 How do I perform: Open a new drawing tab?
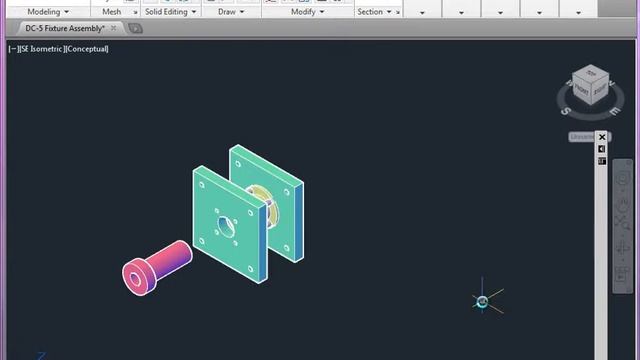pyautogui.click(x=135, y=28)
